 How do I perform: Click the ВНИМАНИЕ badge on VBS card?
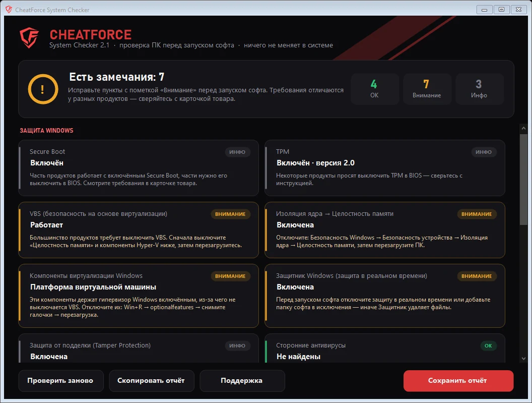pos(230,214)
